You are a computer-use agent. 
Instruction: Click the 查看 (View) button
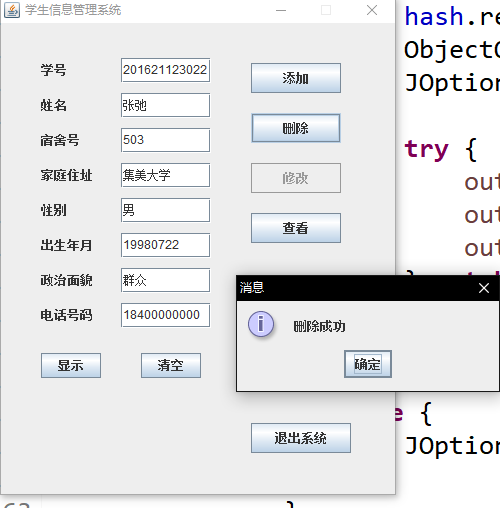pos(296,228)
